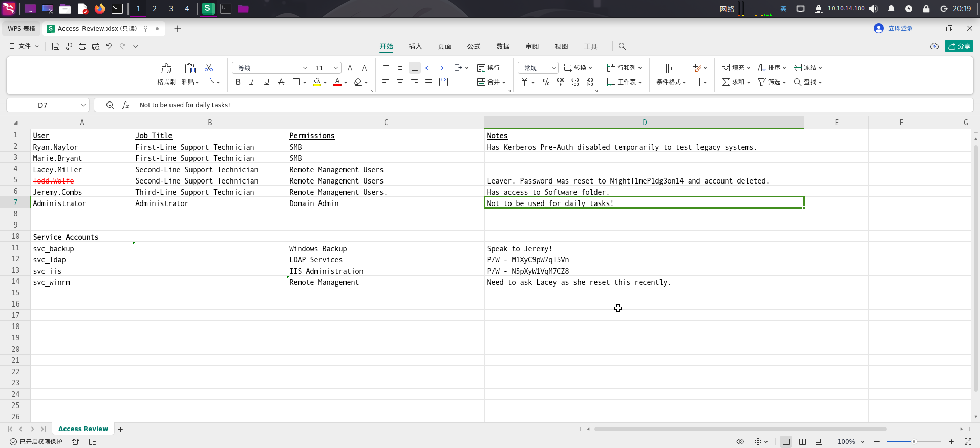980x448 pixels.
Task: Open the conditional formatting (条件格式) dropdown
Action: (671, 82)
